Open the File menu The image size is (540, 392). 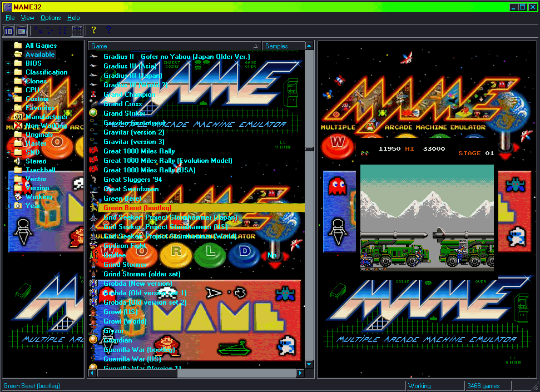[10, 18]
